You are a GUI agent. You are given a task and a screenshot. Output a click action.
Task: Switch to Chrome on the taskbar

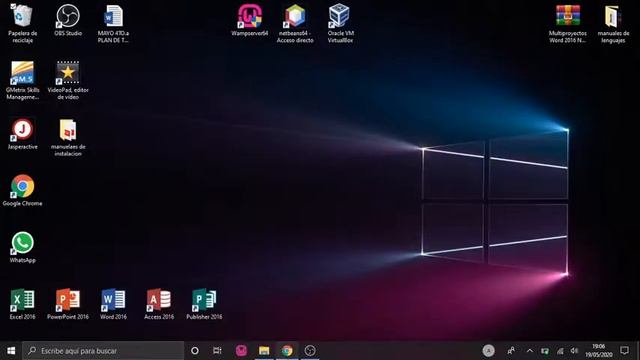click(x=287, y=351)
